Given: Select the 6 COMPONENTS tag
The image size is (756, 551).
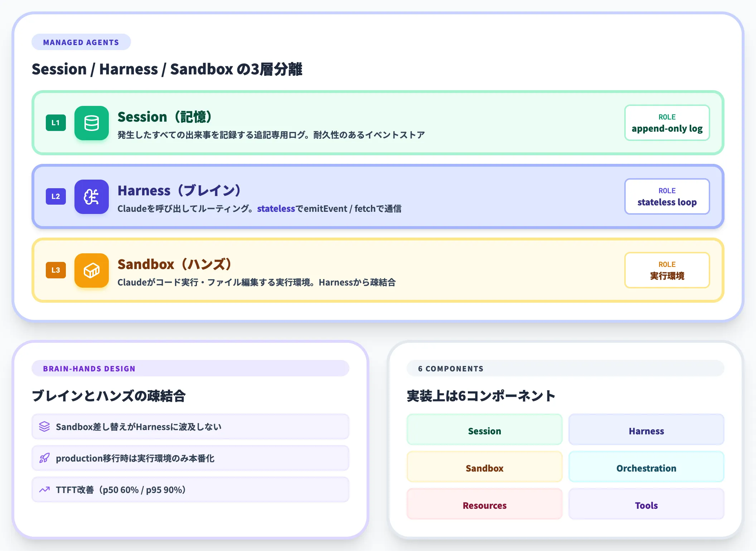Looking at the screenshot, I should pos(566,369).
